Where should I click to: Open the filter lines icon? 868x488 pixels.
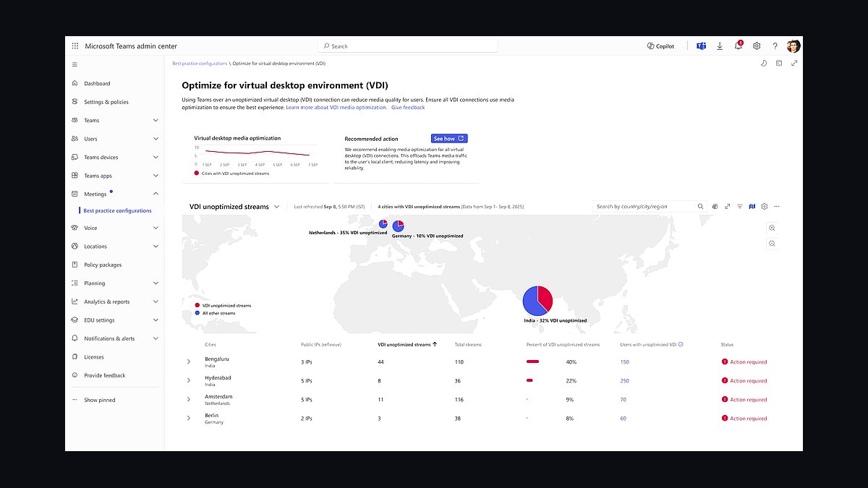click(x=740, y=206)
